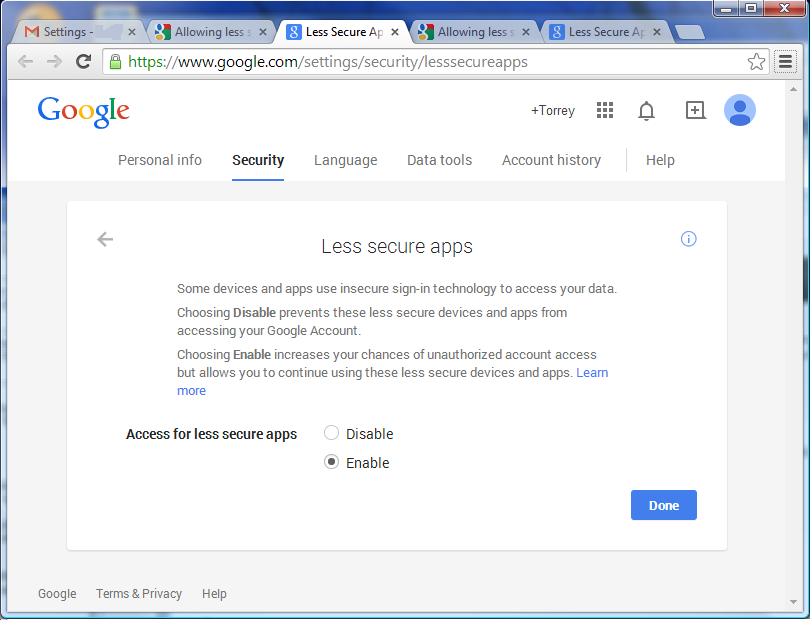810x620 pixels.
Task: Open the Account history section
Action: [x=551, y=160]
